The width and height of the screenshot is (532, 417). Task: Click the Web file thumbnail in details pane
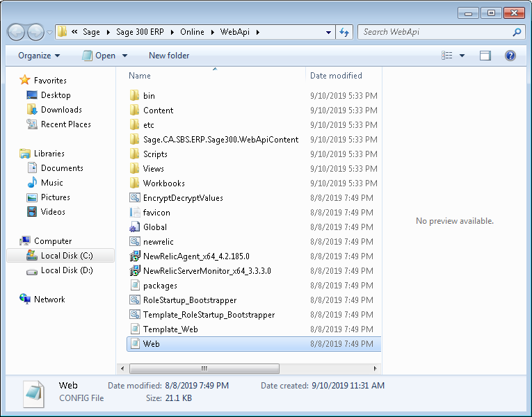click(33, 393)
